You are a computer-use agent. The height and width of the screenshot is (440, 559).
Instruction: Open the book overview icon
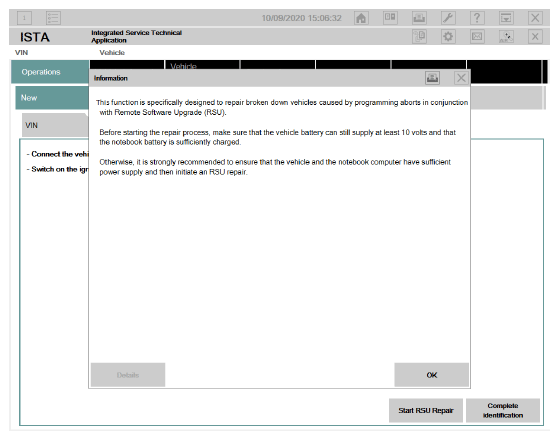pyautogui.click(x=390, y=18)
